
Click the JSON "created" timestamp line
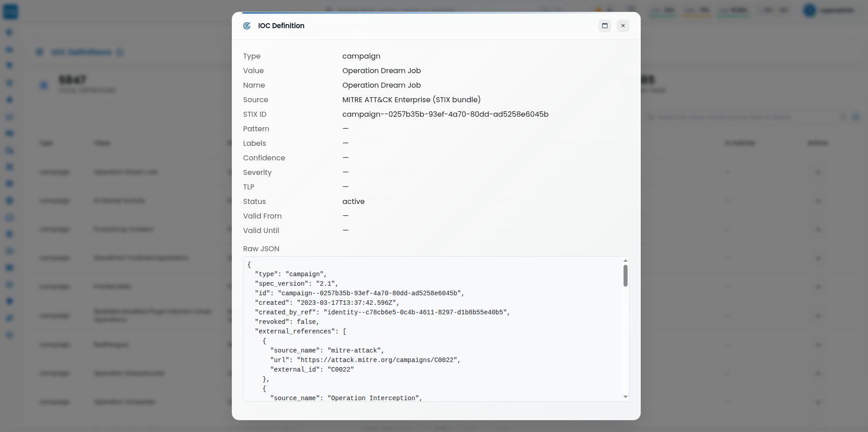click(x=327, y=303)
